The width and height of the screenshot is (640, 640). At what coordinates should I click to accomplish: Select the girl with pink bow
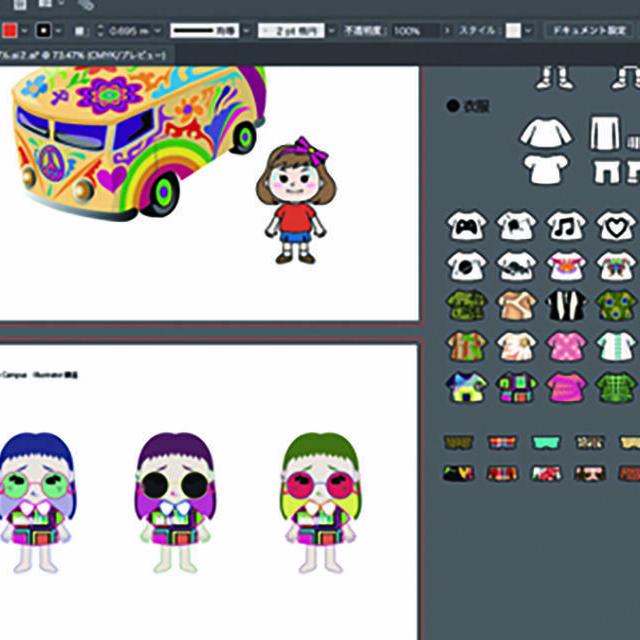(296, 200)
